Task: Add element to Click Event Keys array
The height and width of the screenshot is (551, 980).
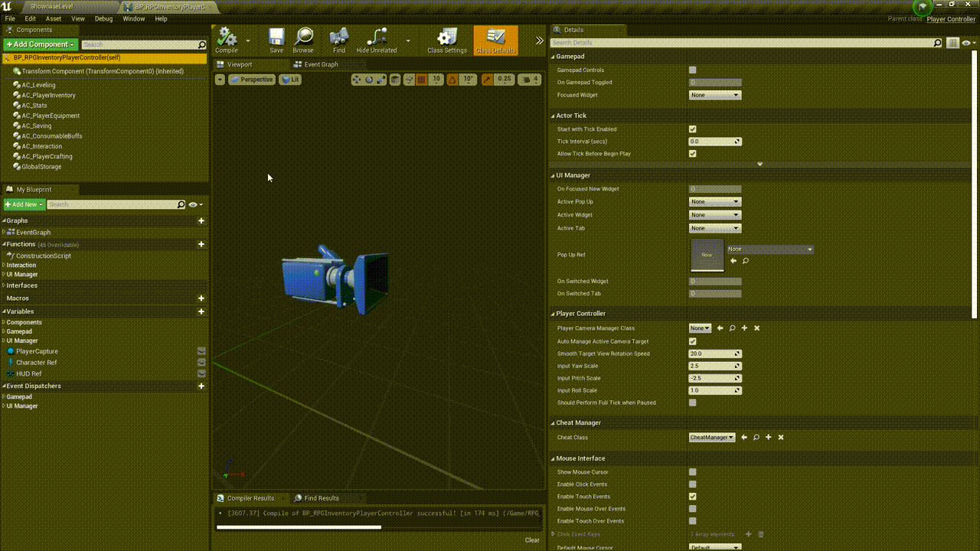Action: tap(748, 534)
